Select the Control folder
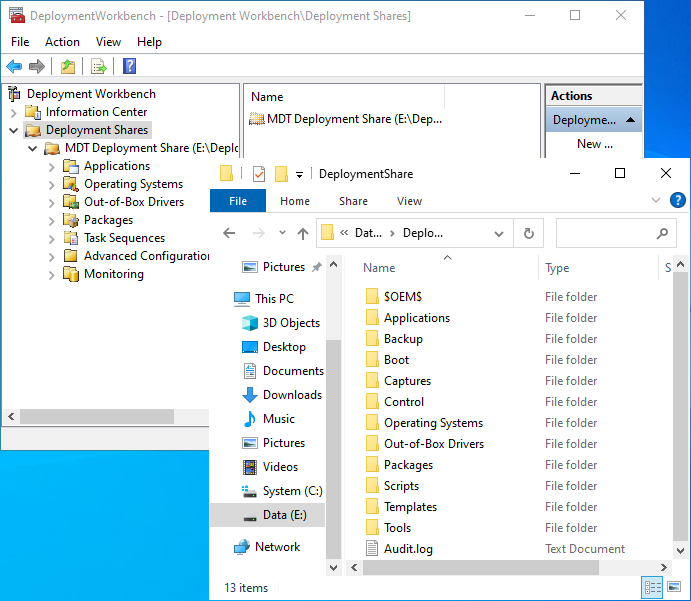691x601 pixels. coord(404,402)
